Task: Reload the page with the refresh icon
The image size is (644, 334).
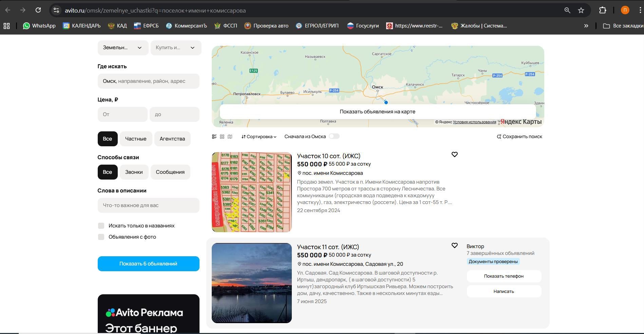Action: pos(38,10)
